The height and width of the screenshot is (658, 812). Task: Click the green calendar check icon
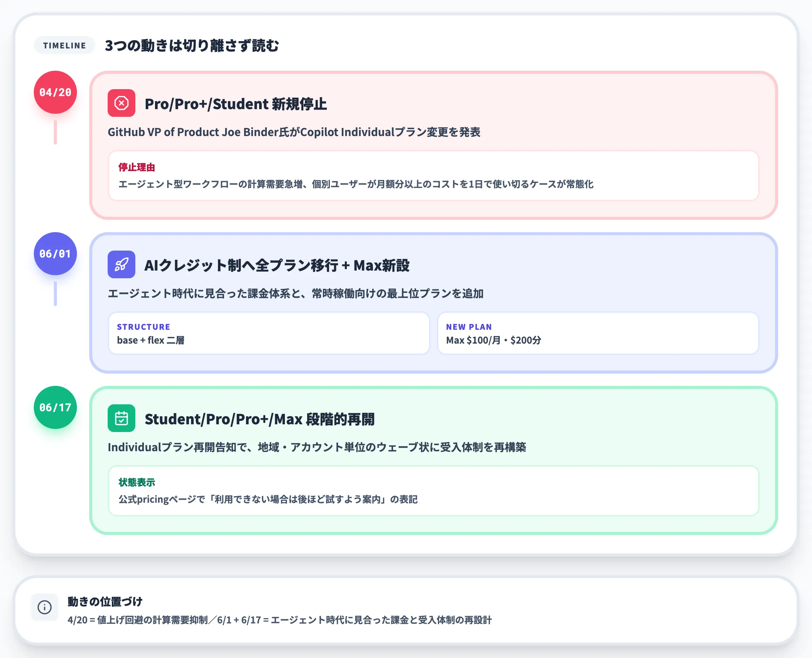pos(121,418)
